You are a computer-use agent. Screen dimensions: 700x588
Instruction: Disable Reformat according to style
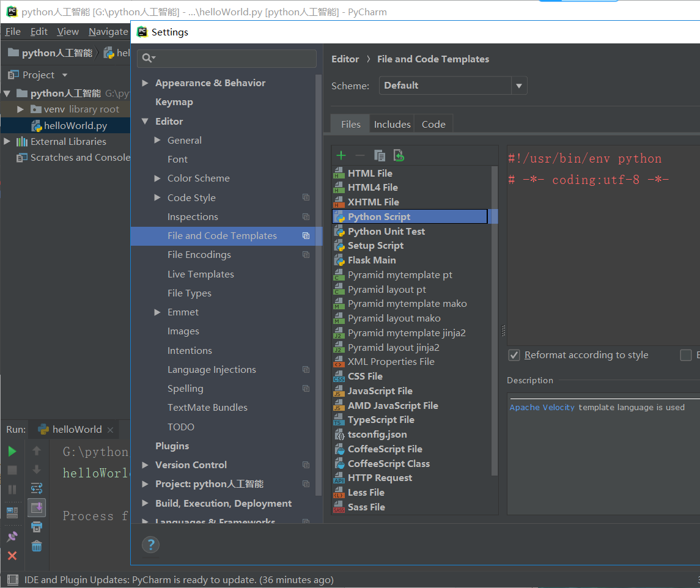(514, 355)
